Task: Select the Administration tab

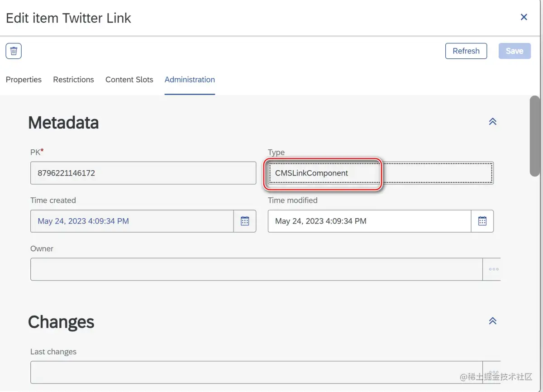Action: coord(190,80)
